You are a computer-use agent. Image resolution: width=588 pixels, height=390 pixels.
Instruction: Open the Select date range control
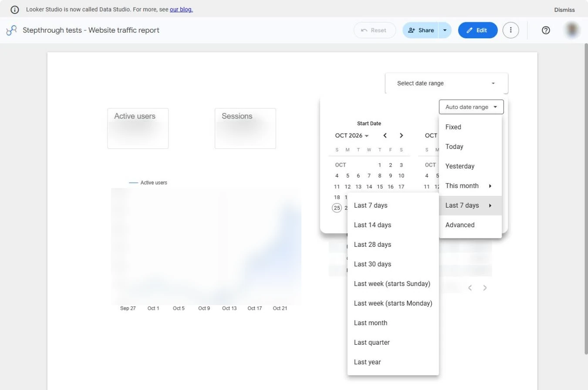[446, 83]
